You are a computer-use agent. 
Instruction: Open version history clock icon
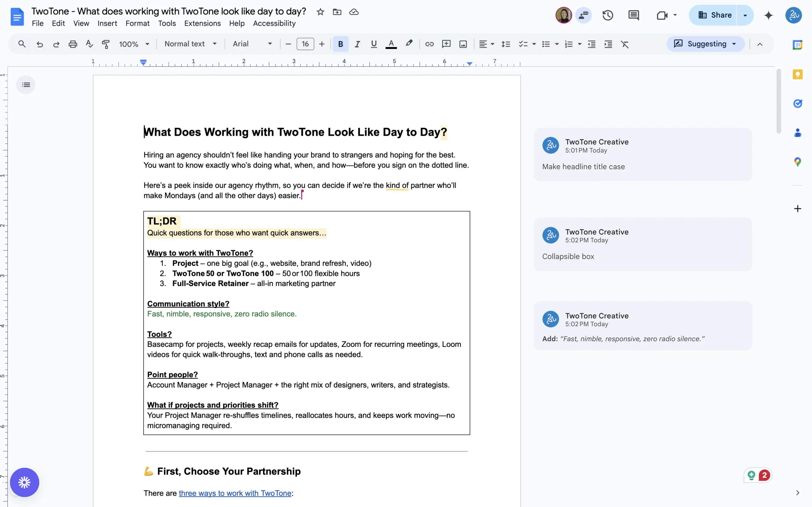pos(607,15)
